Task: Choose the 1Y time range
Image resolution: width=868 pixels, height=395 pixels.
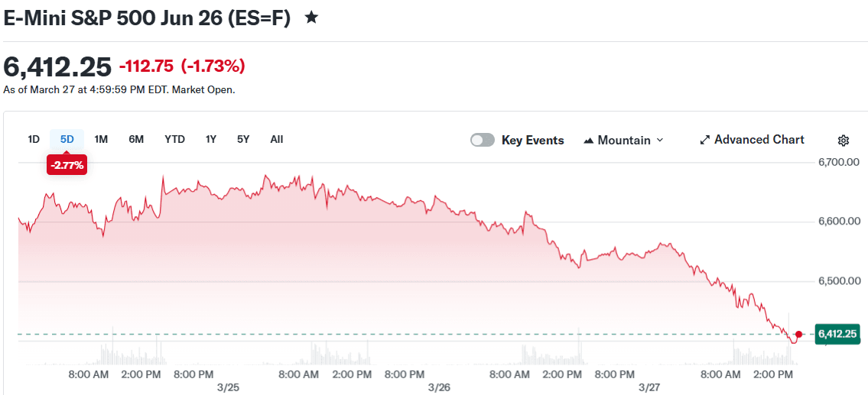Action: 211,139
